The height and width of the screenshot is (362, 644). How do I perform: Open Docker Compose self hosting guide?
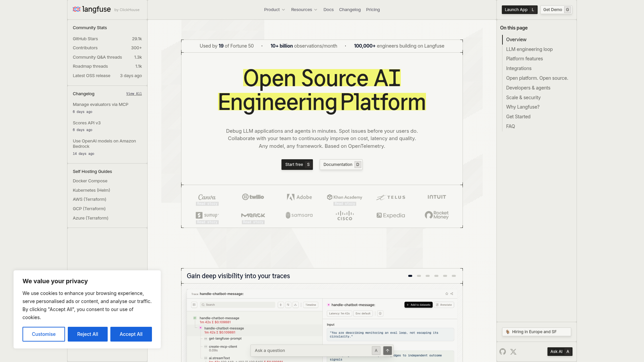(90, 181)
